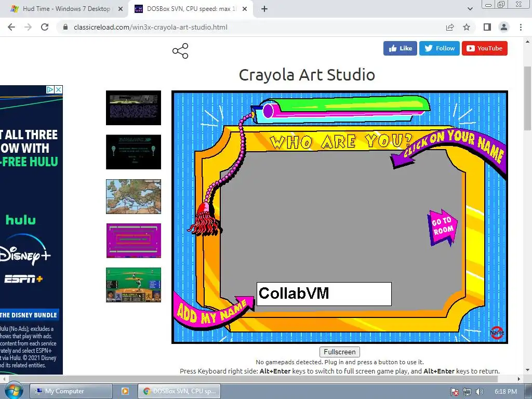Open the tab search dropdown chevron
This screenshot has height=399, width=532.
tap(470, 9)
